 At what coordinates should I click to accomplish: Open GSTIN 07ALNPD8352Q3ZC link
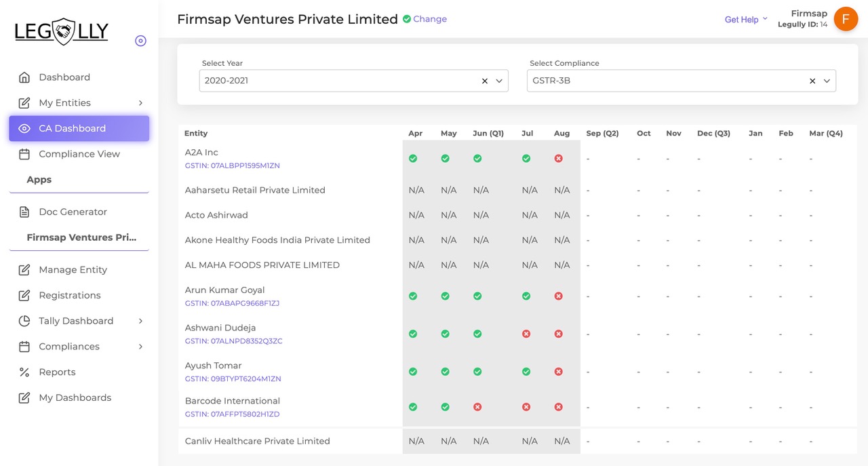pos(233,341)
